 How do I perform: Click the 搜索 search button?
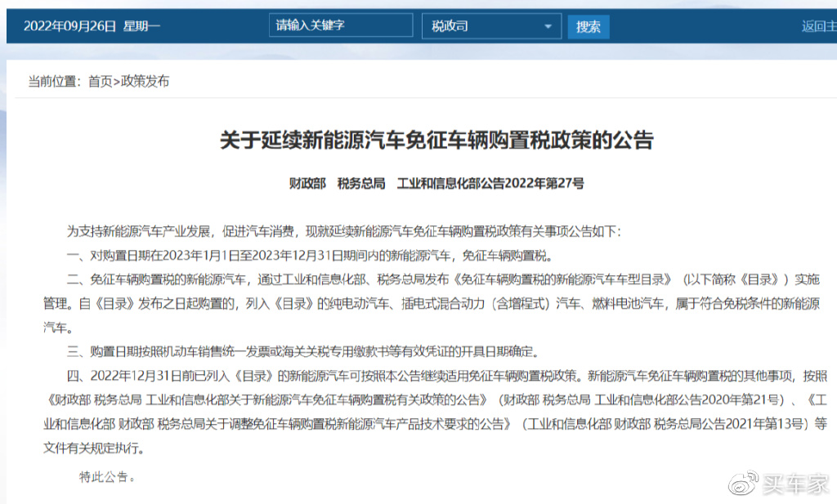point(589,27)
